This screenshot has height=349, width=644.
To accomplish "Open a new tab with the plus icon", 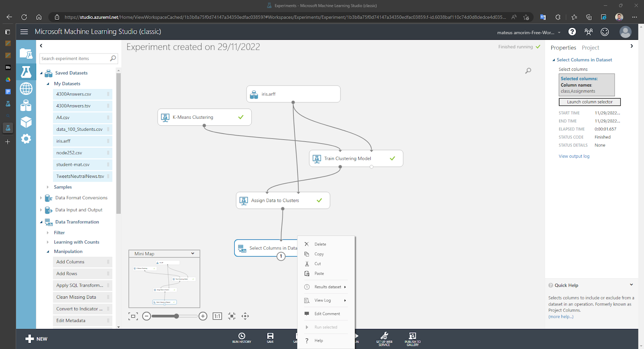I will coord(8,142).
